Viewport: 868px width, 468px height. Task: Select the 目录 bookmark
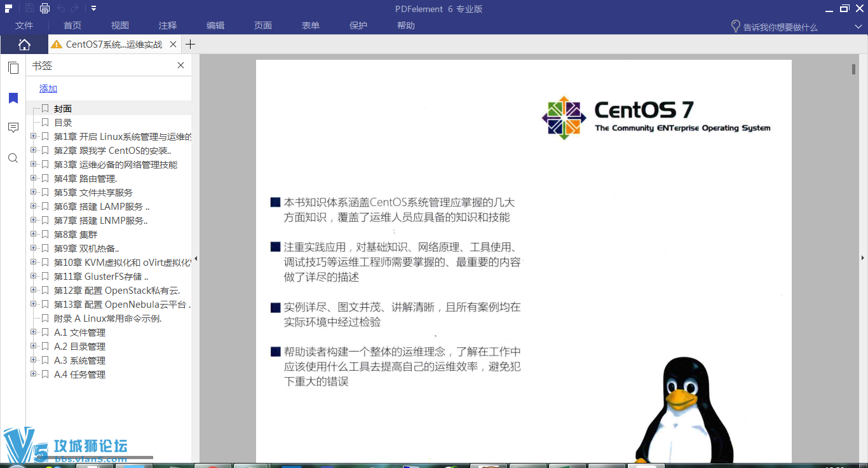coord(63,123)
